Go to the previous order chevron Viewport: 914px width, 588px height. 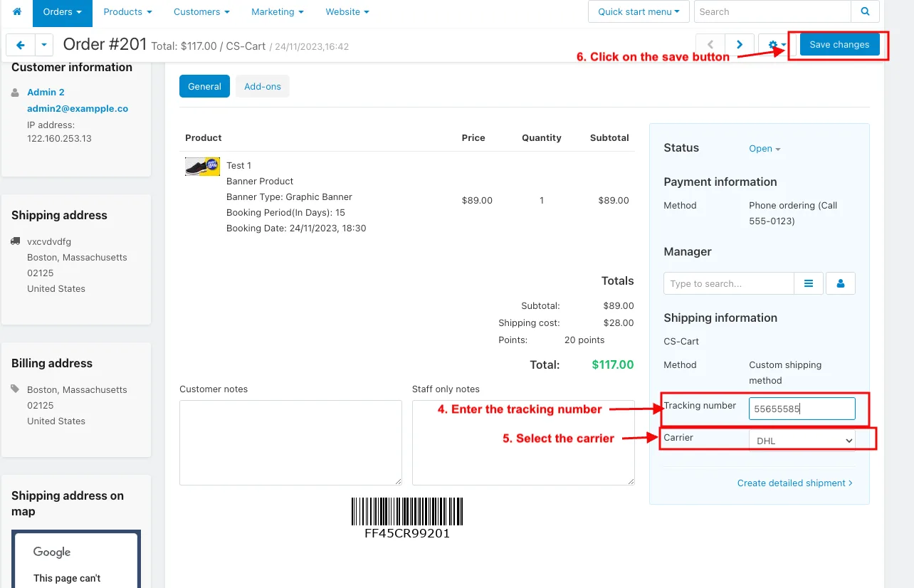710,45
